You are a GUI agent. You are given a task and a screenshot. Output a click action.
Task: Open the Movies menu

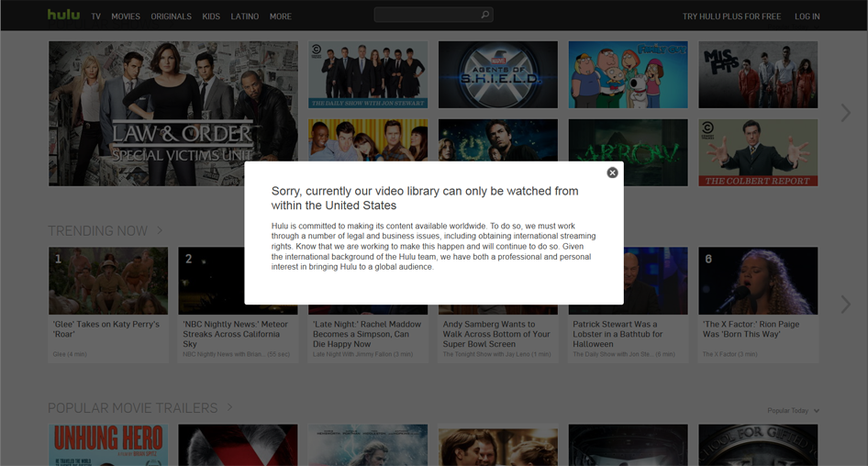coord(126,17)
